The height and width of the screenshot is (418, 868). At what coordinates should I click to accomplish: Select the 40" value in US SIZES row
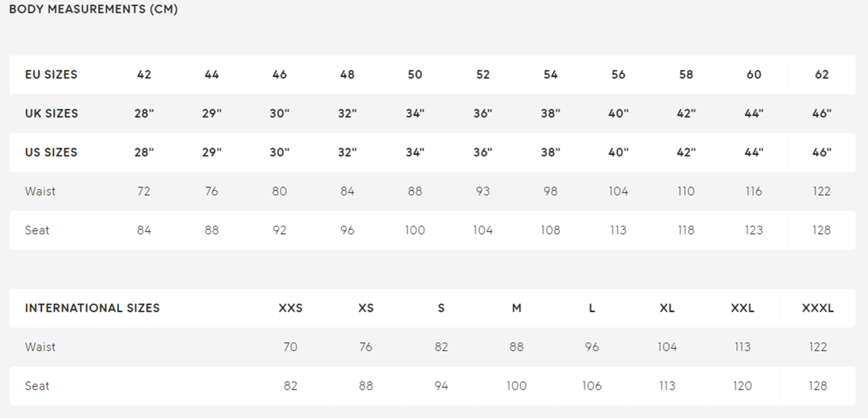[x=618, y=153]
